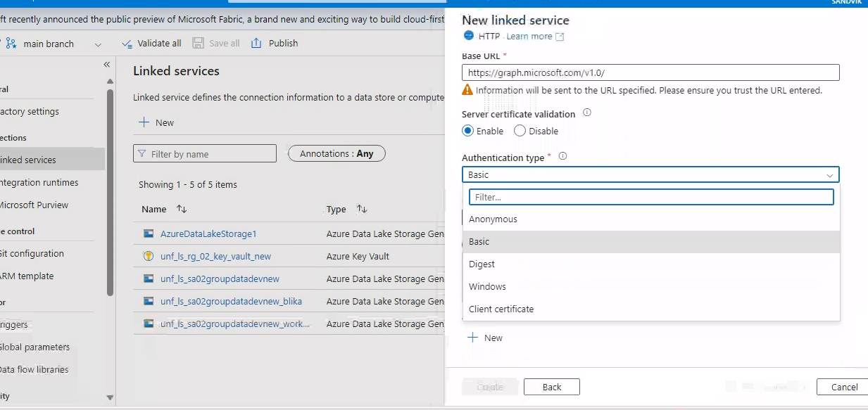Click the Server certificate validation info icon
Viewport: 868px width, 410px height.
pyautogui.click(x=587, y=113)
